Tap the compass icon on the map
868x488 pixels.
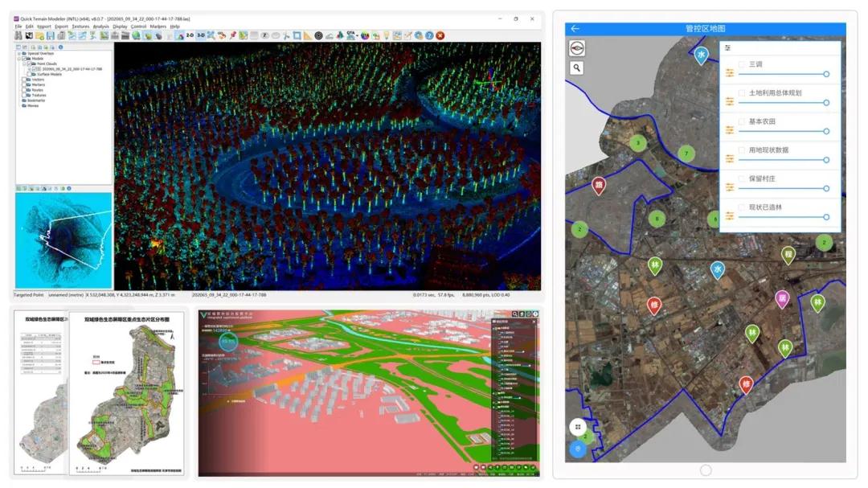[x=576, y=48]
